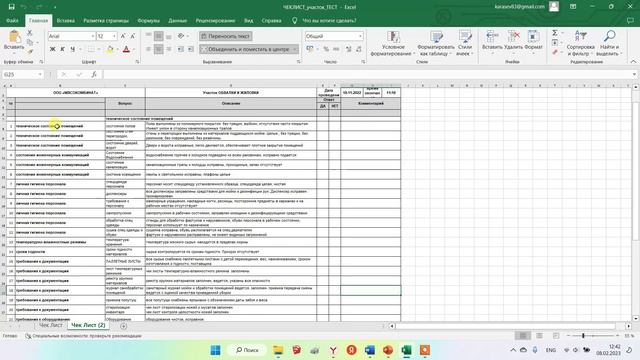Screen dimensions: 640x360
Task: Click the Comma Style (000) icon
Action: coord(336,49)
